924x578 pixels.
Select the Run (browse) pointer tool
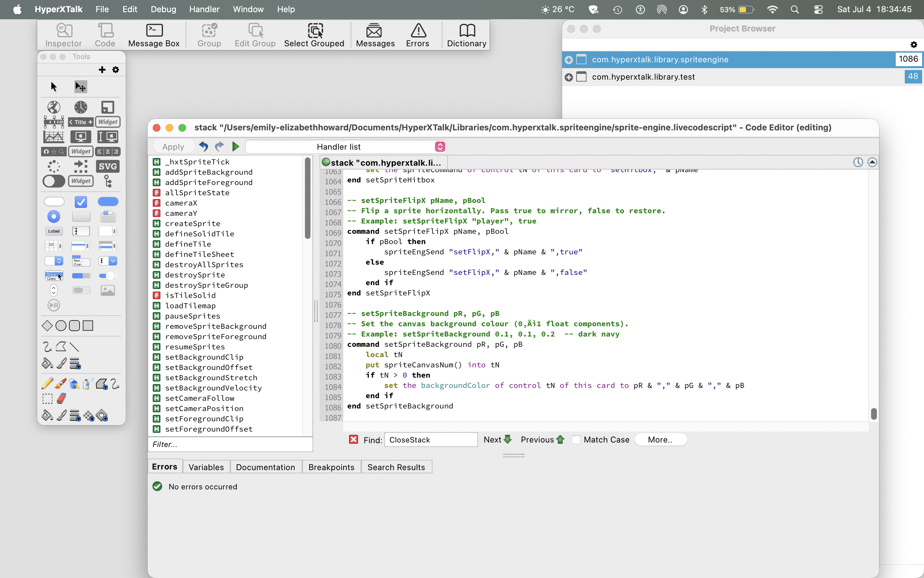pyautogui.click(x=54, y=87)
